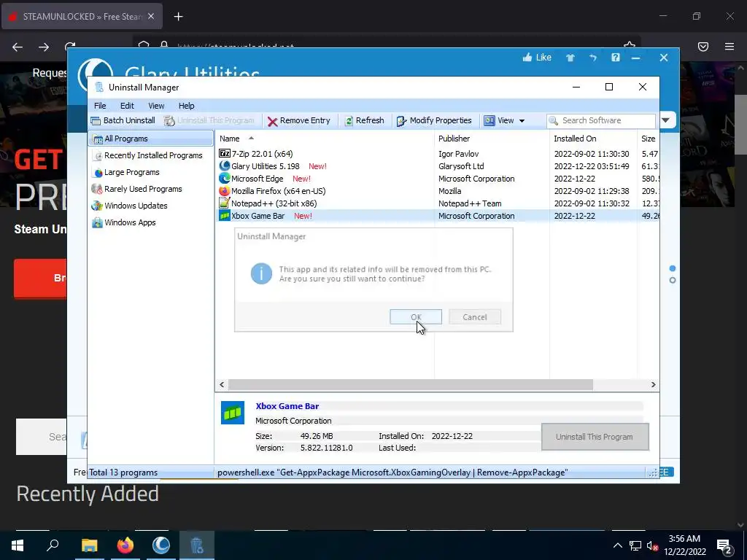This screenshot has width=747, height=560.
Task: Open the notification center
Action: 724,545
